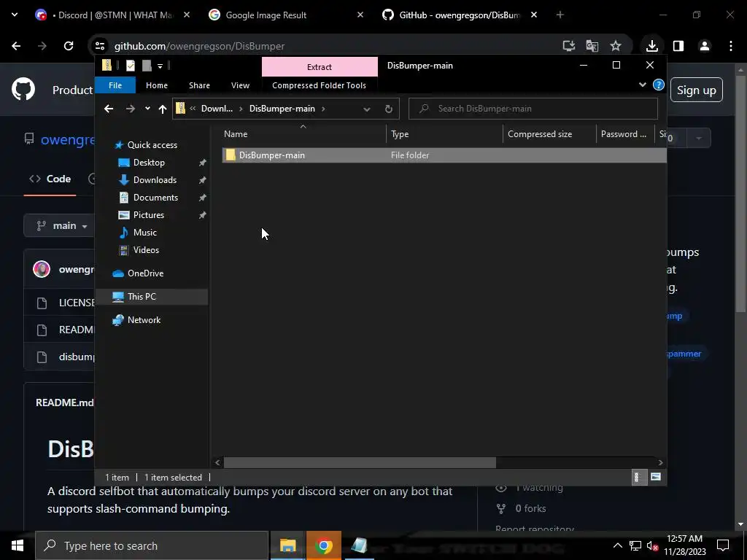Bookmark this page with star icon

pos(616,46)
